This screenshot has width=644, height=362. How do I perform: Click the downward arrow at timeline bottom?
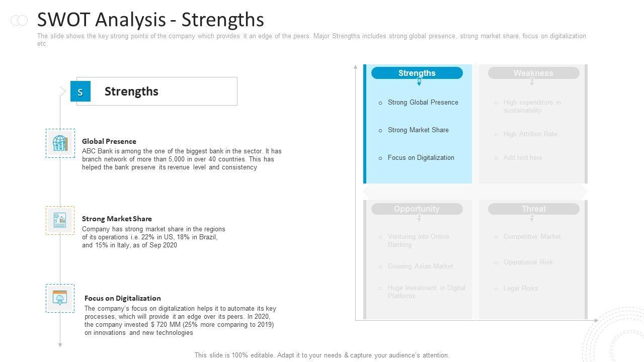(60, 345)
